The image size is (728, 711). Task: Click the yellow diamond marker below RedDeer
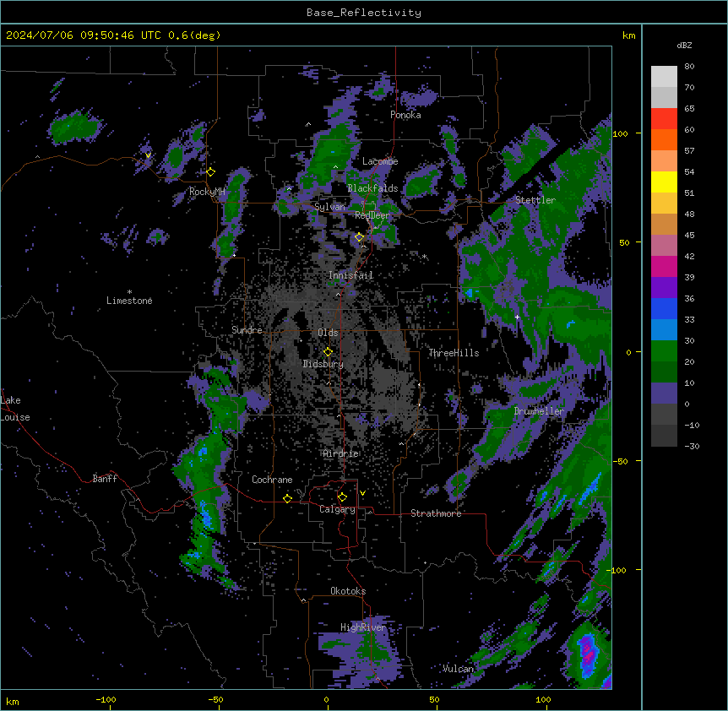coord(360,237)
